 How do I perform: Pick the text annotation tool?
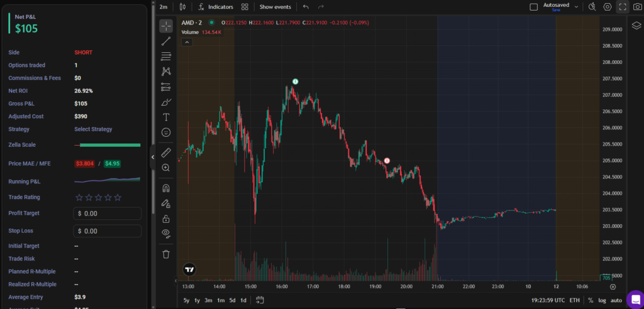(166, 117)
